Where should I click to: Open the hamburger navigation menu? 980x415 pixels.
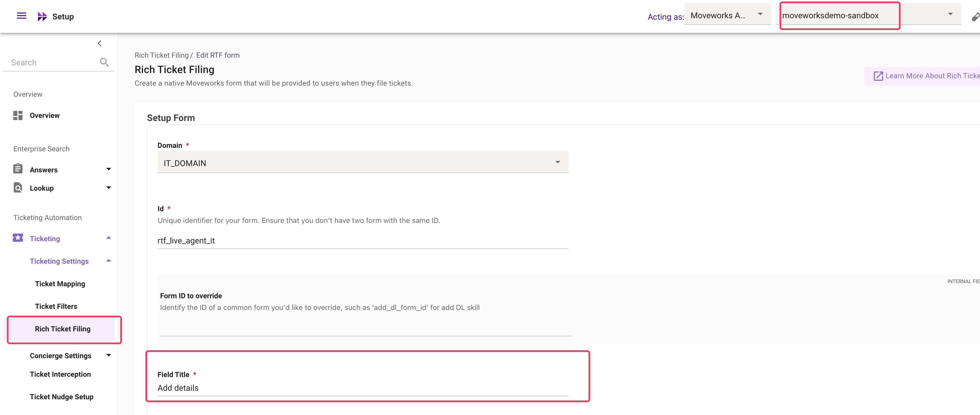point(22,16)
